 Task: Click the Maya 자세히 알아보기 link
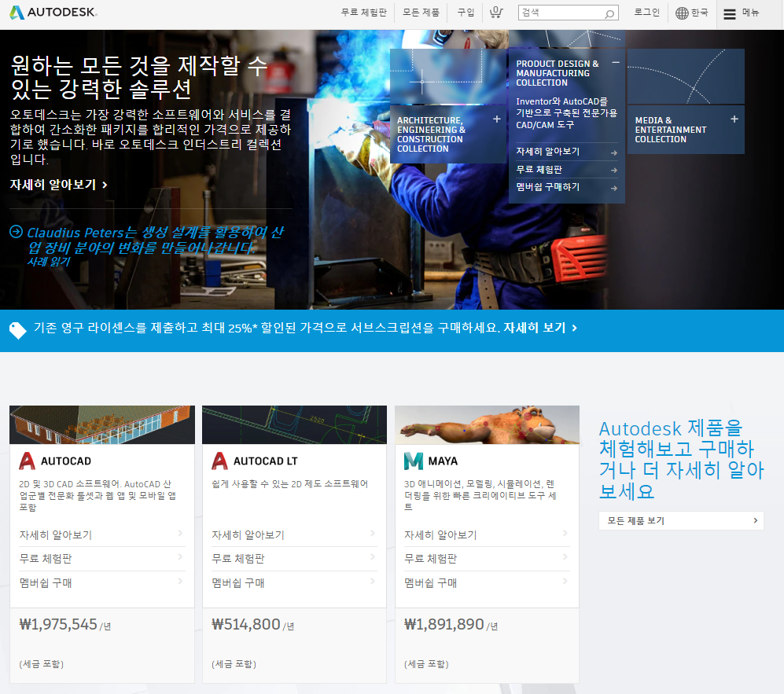click(x=440, y=535)
